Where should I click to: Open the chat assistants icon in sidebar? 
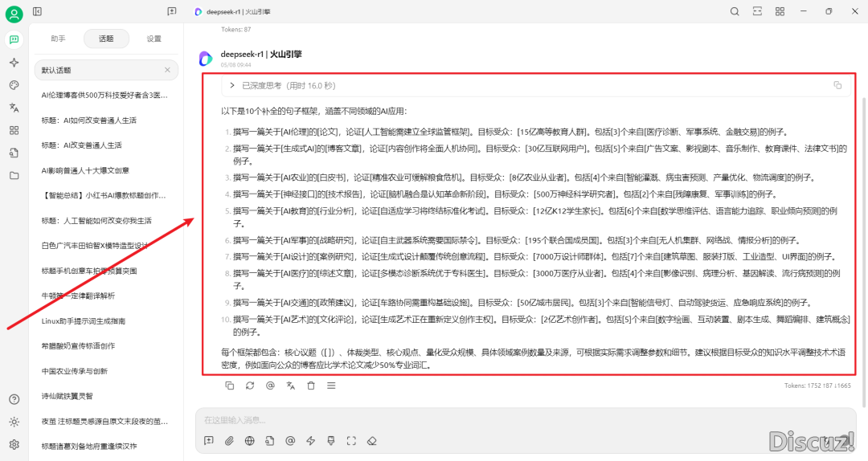(14, 39)
